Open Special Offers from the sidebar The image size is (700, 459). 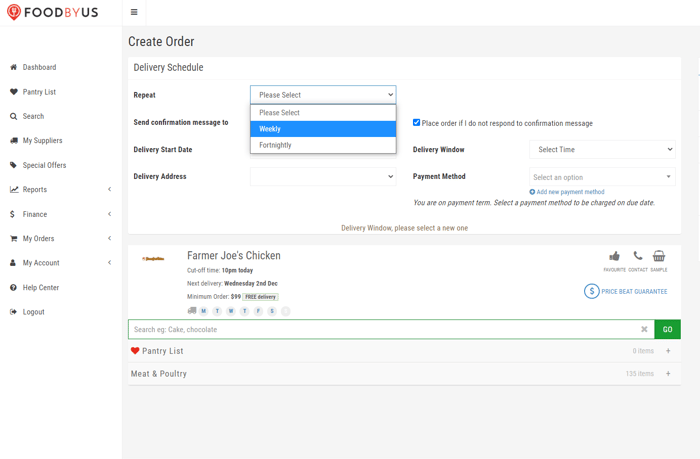pos(44,165)
